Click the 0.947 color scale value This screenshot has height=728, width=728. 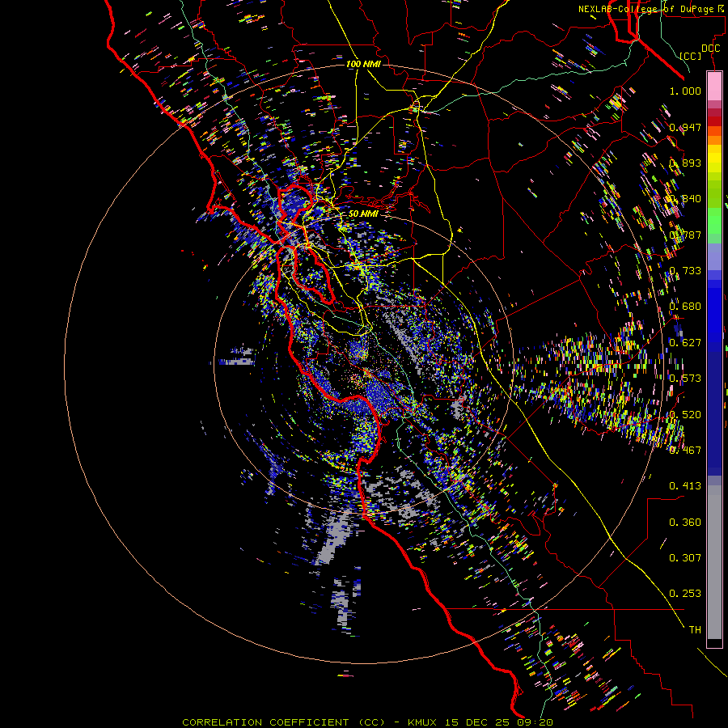tap(685, 127)
